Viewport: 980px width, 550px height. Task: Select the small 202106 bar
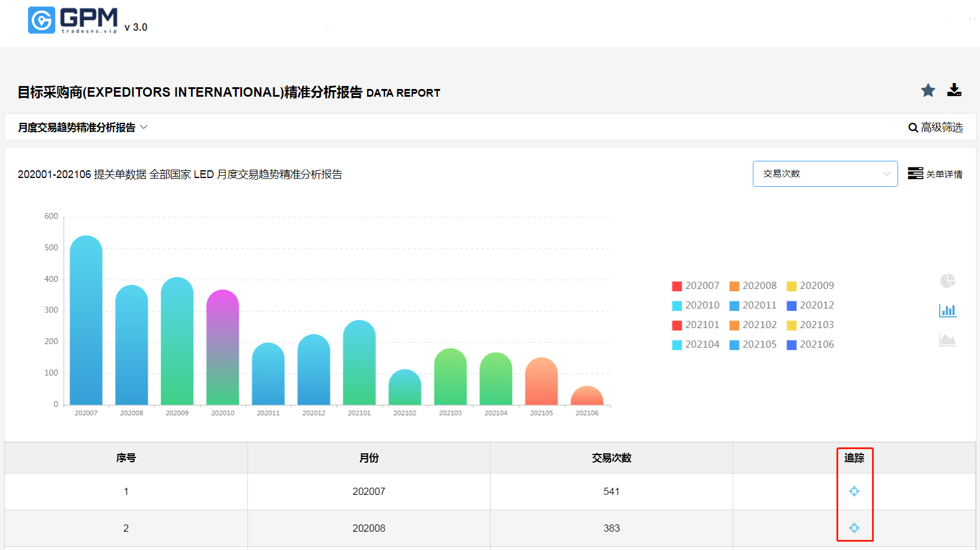[x=587, y=396]
